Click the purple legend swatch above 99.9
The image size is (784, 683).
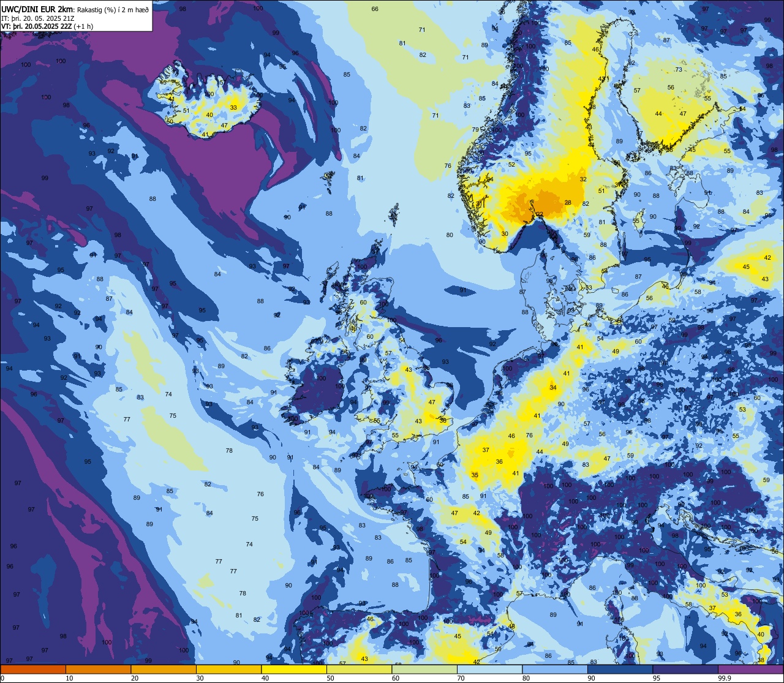(x=750, y=669)
